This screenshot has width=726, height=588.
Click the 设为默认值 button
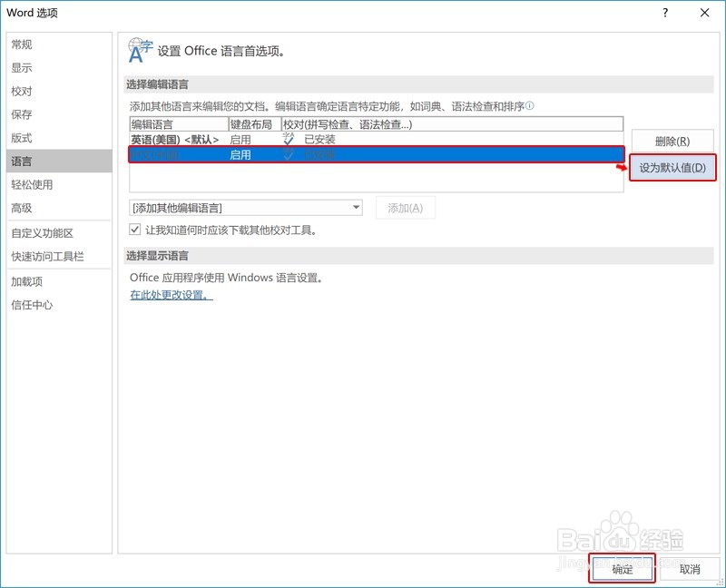pos(671,168)
